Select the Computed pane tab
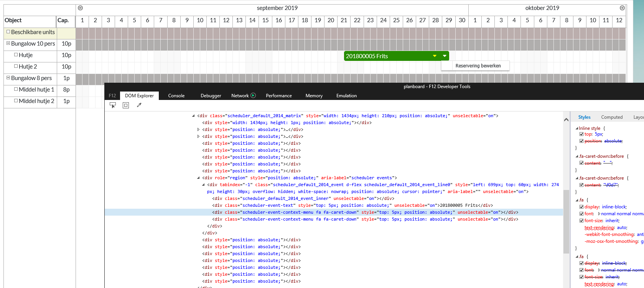Image resolution: width=644 pixels, height=288 pixels. click(612, 117)
